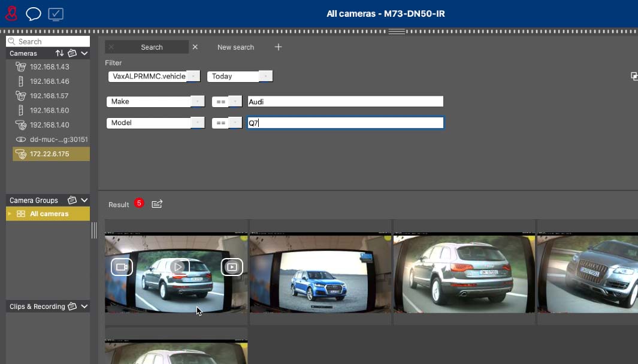Click the camera icon for 192.168.1.57

(21, 96)
